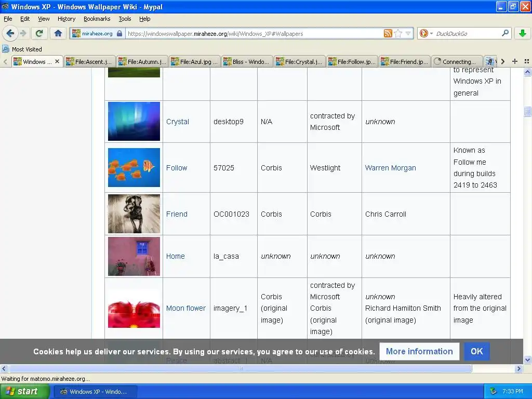The width and height of the screenshot is (532, 399).
Task: Select the desktop9 cell text
Action: click(229, 122)
